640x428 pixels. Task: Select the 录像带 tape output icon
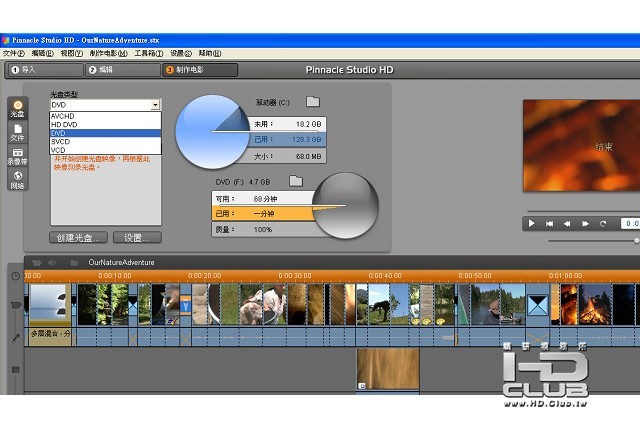[x=18, y=156]
